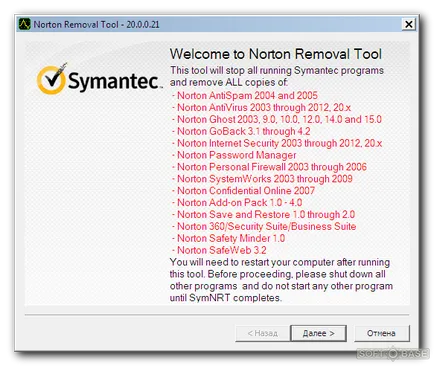Viewport: 434px width, 366px height.
Task: Click 'Norton AntiVirus 2003 through 2012, 20.x' line
Action: tap(261, 108)
